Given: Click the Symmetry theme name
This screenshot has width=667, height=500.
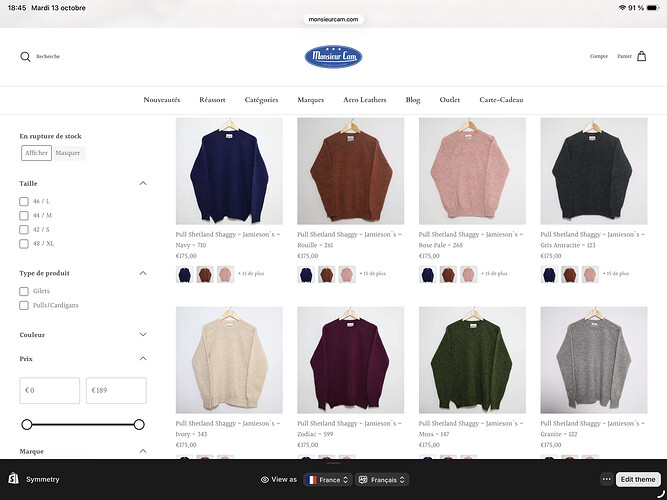Looking at the screenshot, I should (43, 479).
